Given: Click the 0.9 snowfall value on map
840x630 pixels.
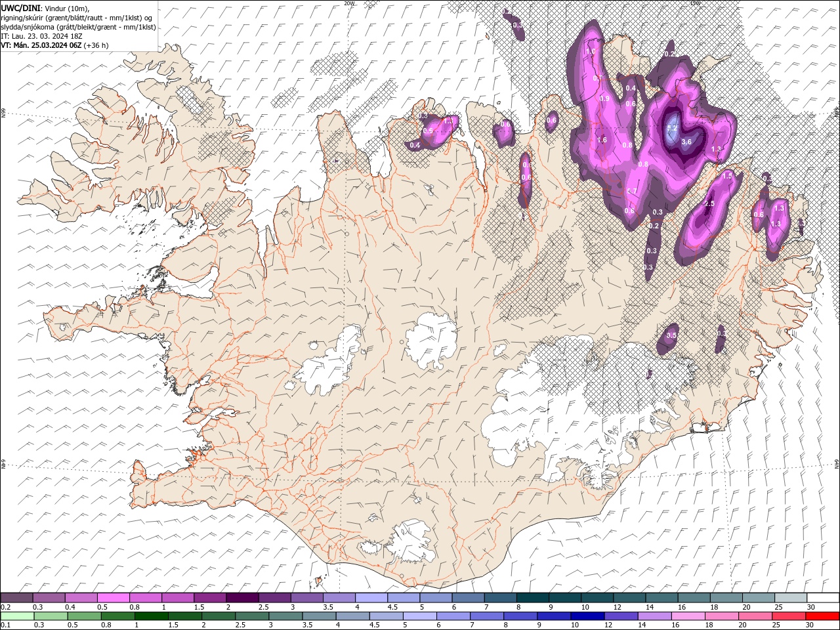Looking at the screenshot, I should 605,98.
